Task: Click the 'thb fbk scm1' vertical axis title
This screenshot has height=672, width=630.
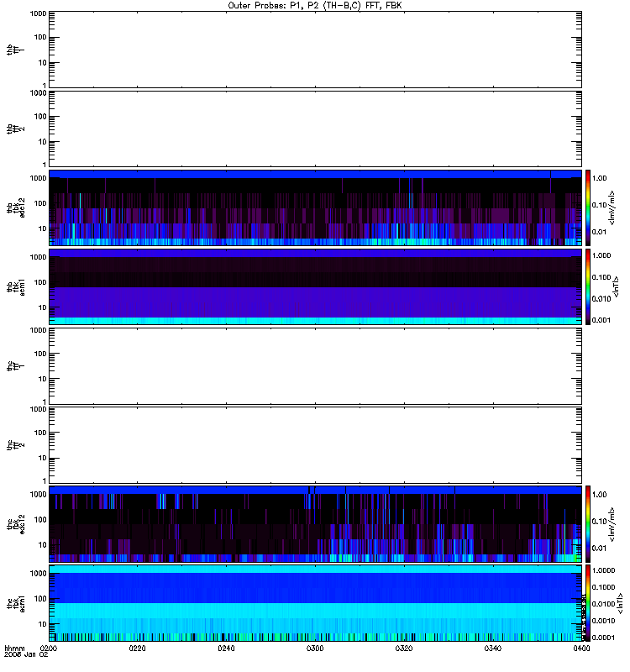Action: click(16, 286)
